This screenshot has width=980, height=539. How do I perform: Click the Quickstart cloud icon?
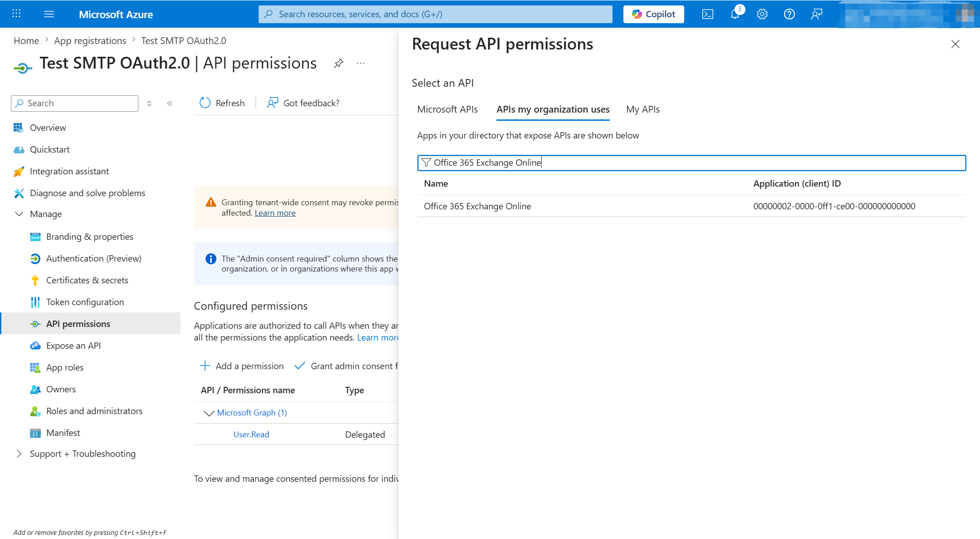[19, 149]
